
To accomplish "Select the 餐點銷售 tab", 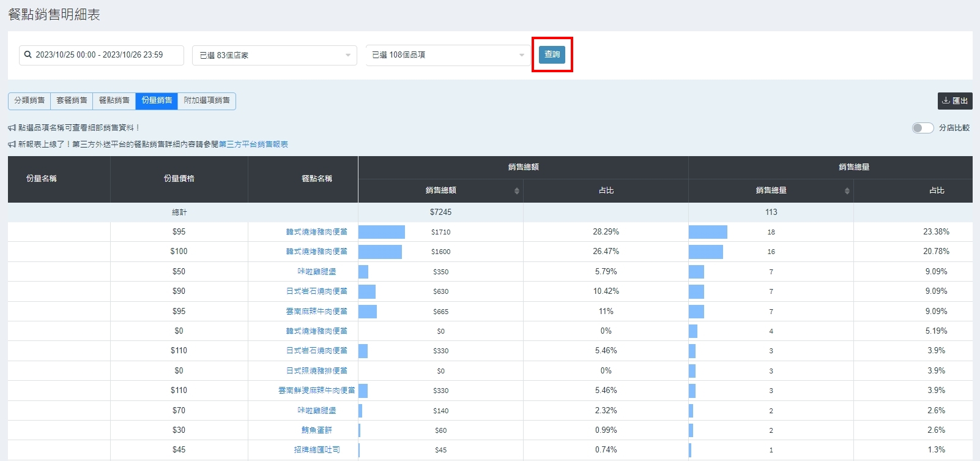I will coord(114,101).
